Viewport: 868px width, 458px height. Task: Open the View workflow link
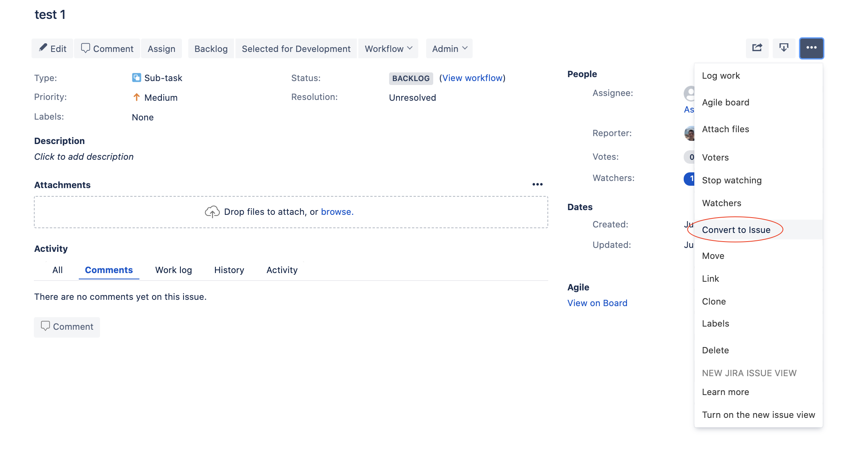click(473, 78)
